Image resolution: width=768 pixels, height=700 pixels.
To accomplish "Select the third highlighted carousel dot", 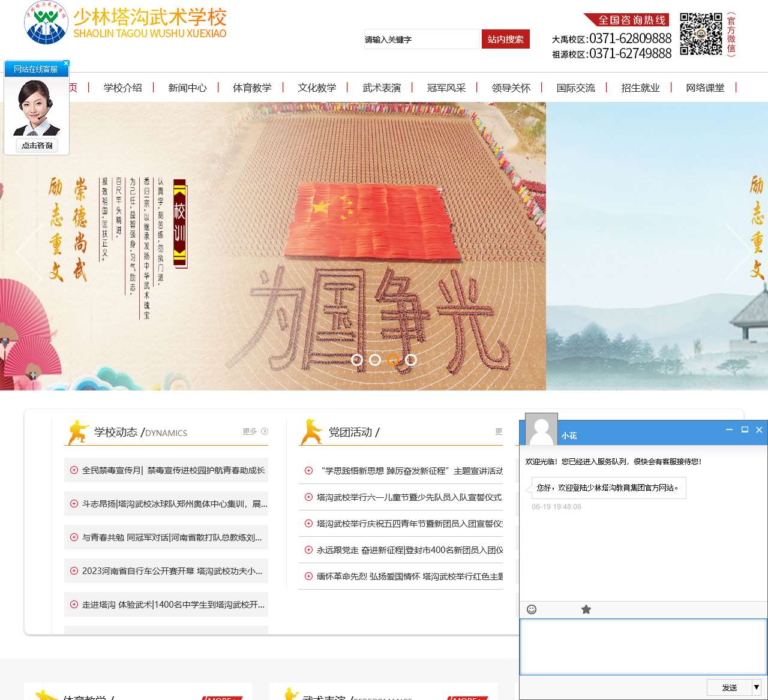I will [393, 360].
